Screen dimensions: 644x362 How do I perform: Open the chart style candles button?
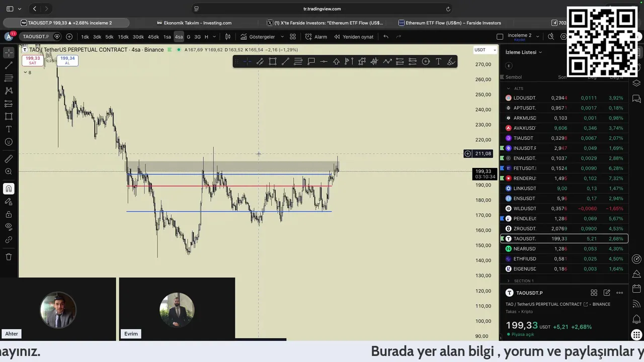coord(228,37)
